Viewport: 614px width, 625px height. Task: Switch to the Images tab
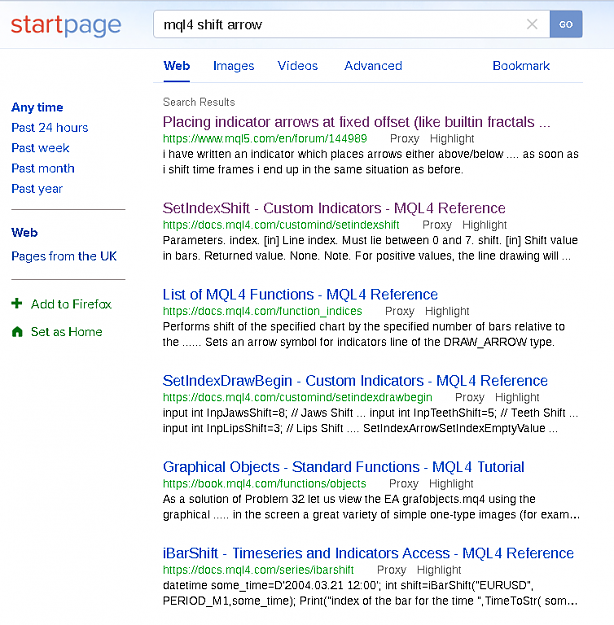[234, 66]
